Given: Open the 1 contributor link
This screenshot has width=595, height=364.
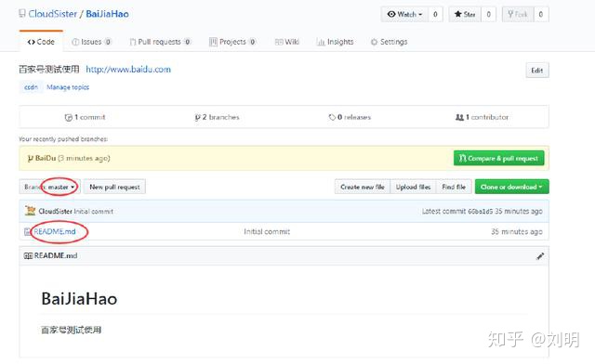Looking at the screenshot, I should pos(482,117).
